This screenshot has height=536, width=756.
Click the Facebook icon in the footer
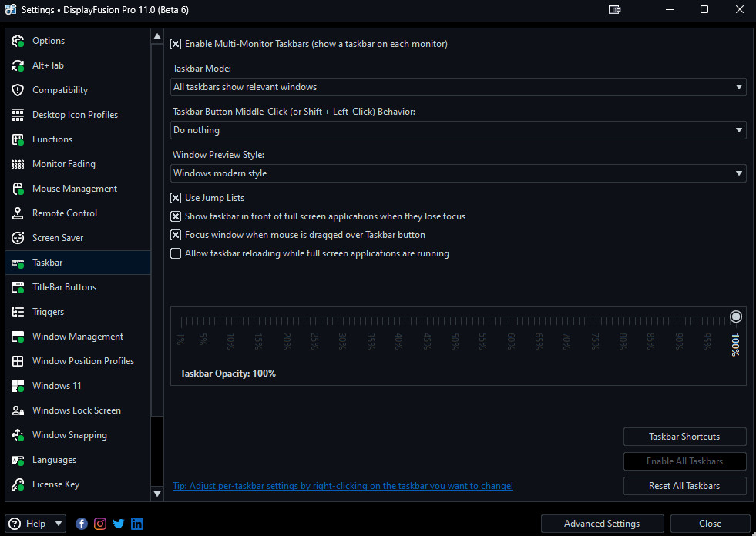pyautogui.click(x=82, y=524)
